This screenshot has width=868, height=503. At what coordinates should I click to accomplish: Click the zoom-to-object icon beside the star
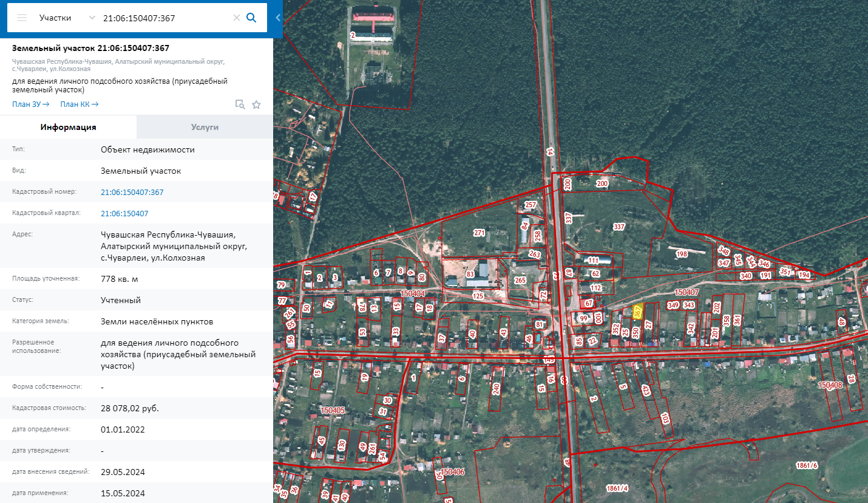[240, 104]
